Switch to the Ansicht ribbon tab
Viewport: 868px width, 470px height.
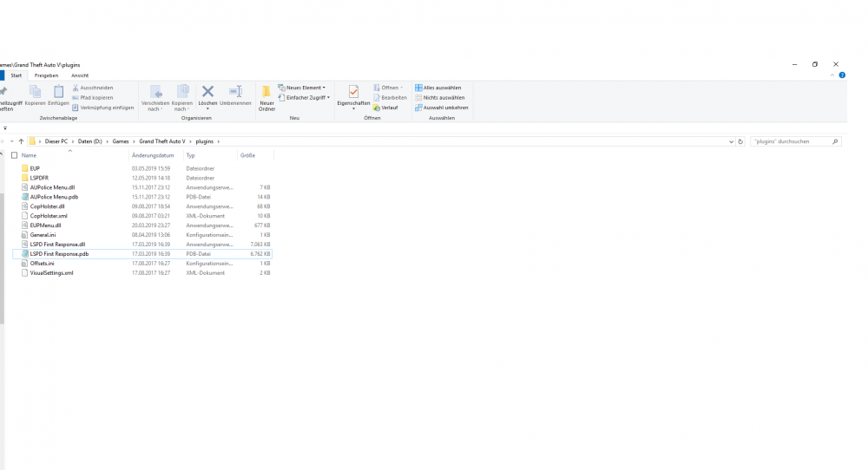pyautogui.click(x=80, y=75)
